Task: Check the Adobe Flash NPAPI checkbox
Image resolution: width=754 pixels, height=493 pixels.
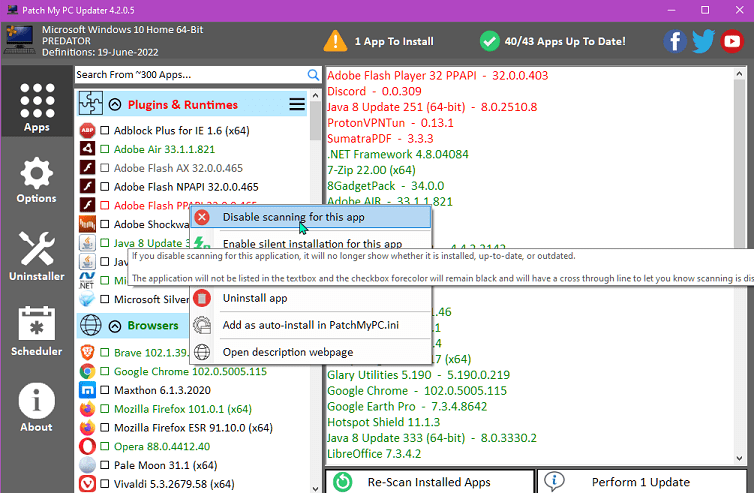Action: point(104,187)
